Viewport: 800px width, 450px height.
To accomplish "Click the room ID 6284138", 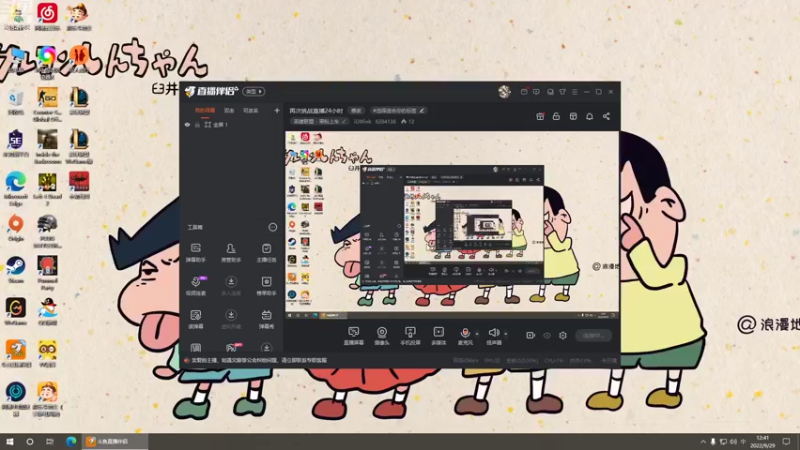I will coord(385,121).
